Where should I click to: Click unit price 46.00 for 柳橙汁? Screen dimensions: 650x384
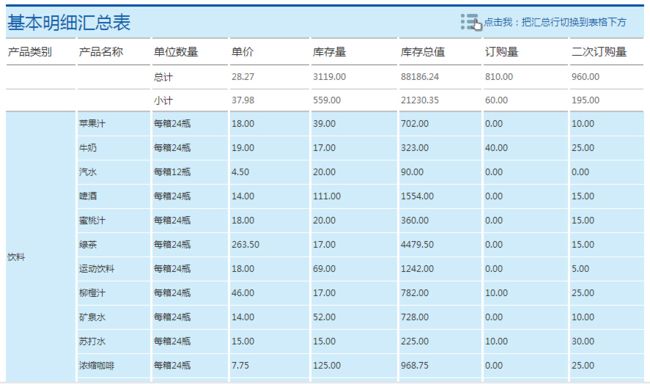[243, 293]
